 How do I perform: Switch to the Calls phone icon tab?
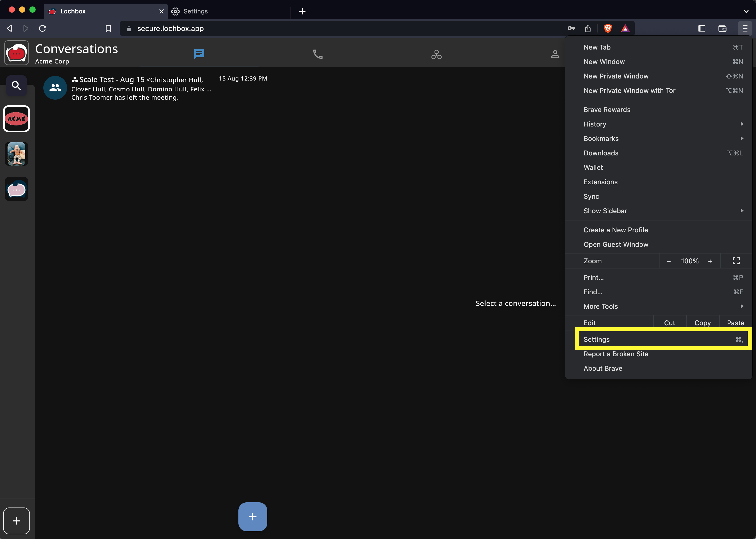[x=317, y=54]
